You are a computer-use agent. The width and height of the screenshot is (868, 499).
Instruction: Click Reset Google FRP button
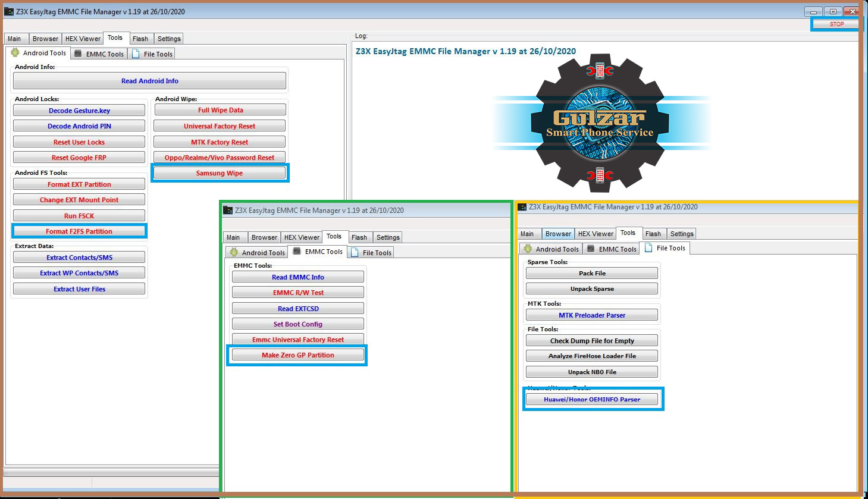coord(79,158)
